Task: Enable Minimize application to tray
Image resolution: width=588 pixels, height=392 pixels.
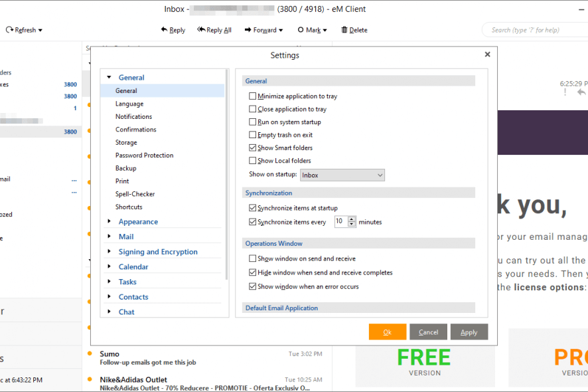Action: (252, 96)
